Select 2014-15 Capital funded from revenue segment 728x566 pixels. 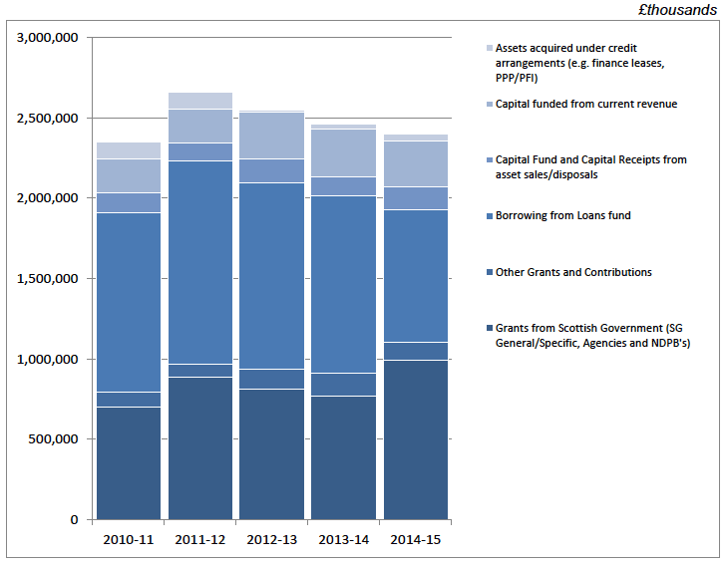(x=416, y=164)
